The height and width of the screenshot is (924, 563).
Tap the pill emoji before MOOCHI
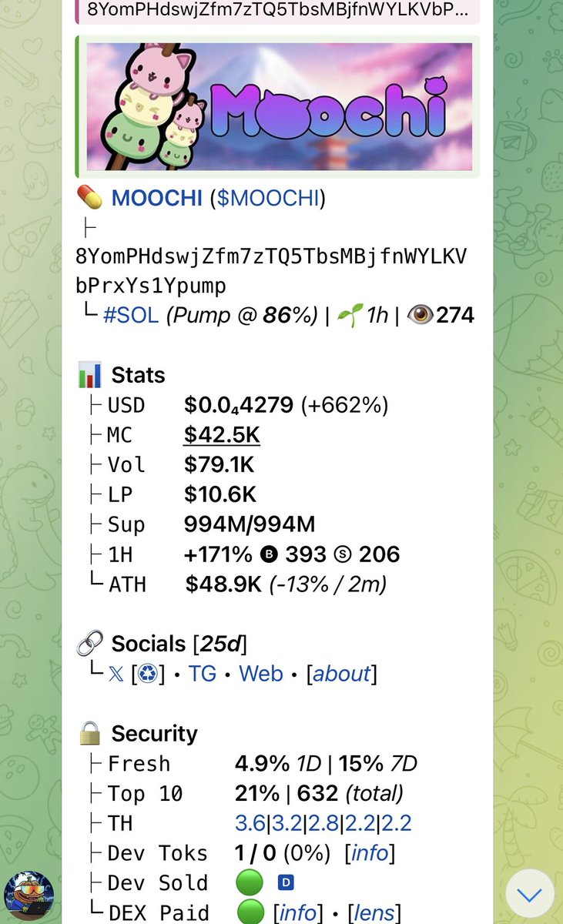[x=90, y=199]
